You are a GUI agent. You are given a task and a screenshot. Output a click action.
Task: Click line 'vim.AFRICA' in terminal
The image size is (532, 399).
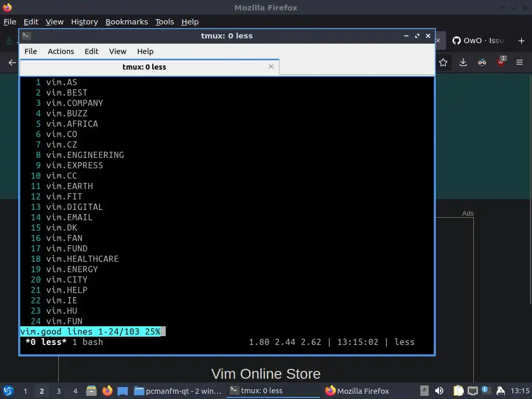tap(72, 124)
